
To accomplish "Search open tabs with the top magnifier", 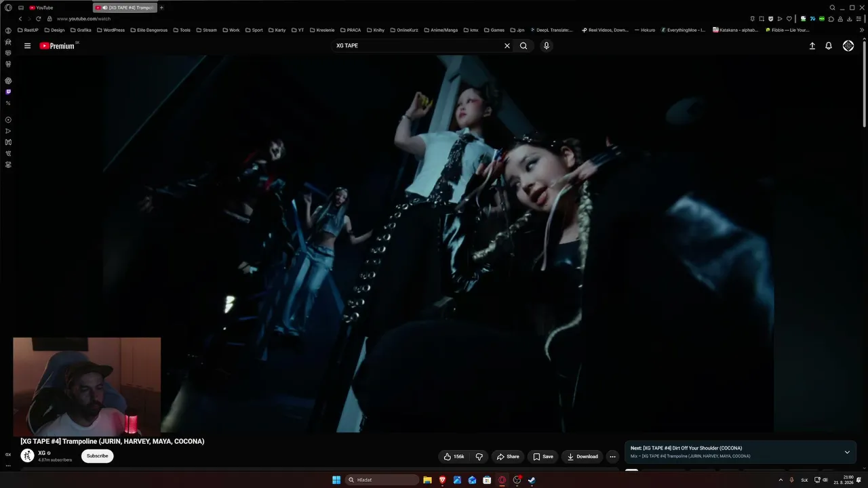I will 832,7.
